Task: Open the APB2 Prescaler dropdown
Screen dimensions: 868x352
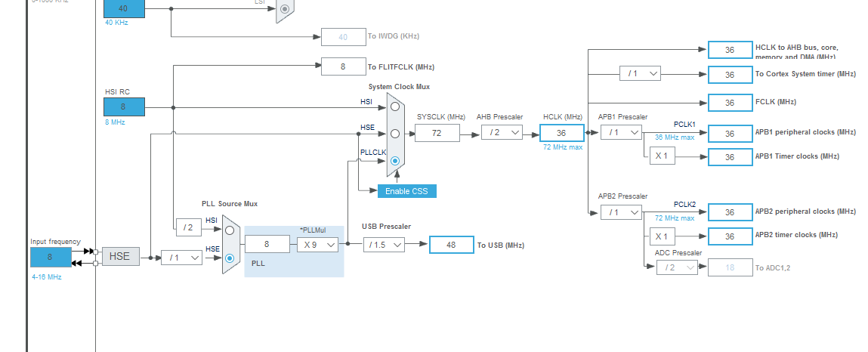Action: (621, 212)
